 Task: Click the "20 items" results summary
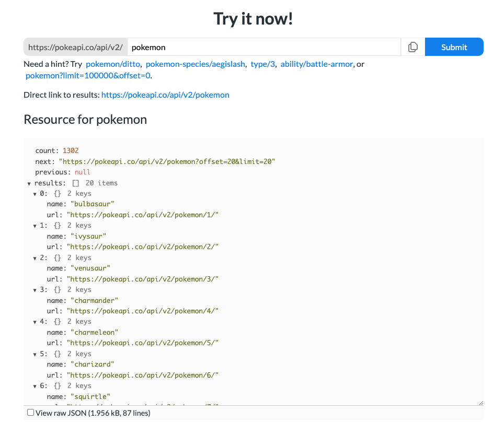click(101, 183)
